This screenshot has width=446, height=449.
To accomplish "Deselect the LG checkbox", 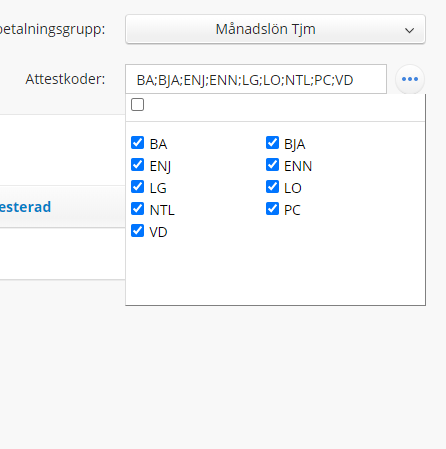I will [x=137, y=187].
